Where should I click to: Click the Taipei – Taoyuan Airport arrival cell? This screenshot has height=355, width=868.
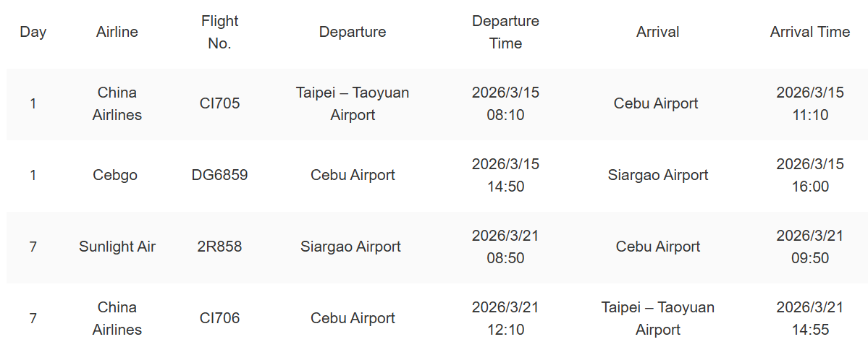click(x=658, y=318)
